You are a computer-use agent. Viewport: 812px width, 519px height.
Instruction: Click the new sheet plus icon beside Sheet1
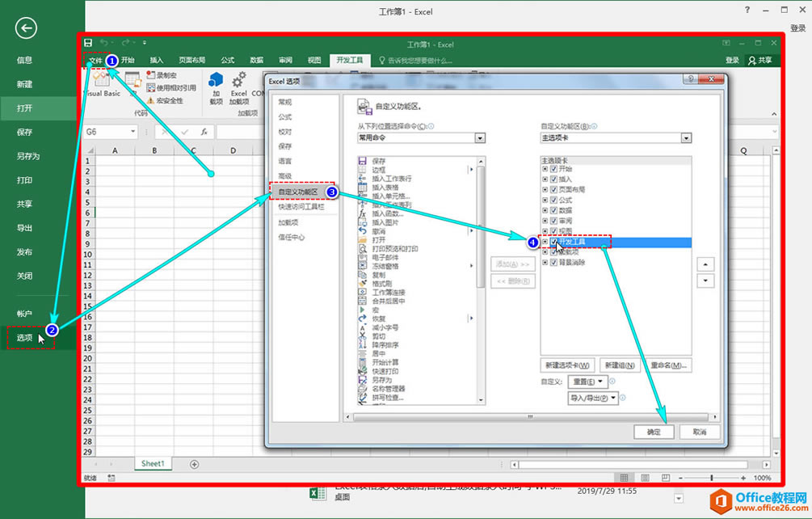coord(194,464)
